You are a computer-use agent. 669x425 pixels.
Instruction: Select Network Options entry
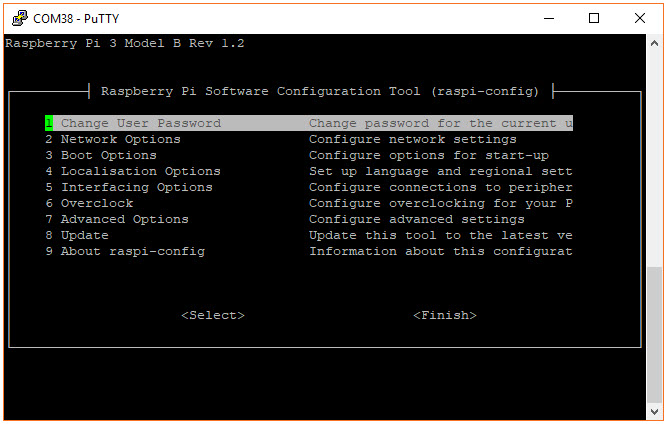pyautogui.click(x=120, y=139)
